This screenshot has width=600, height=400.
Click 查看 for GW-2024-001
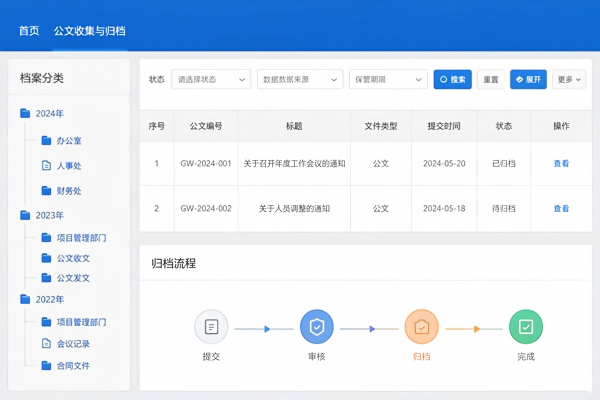pos(561,163)
